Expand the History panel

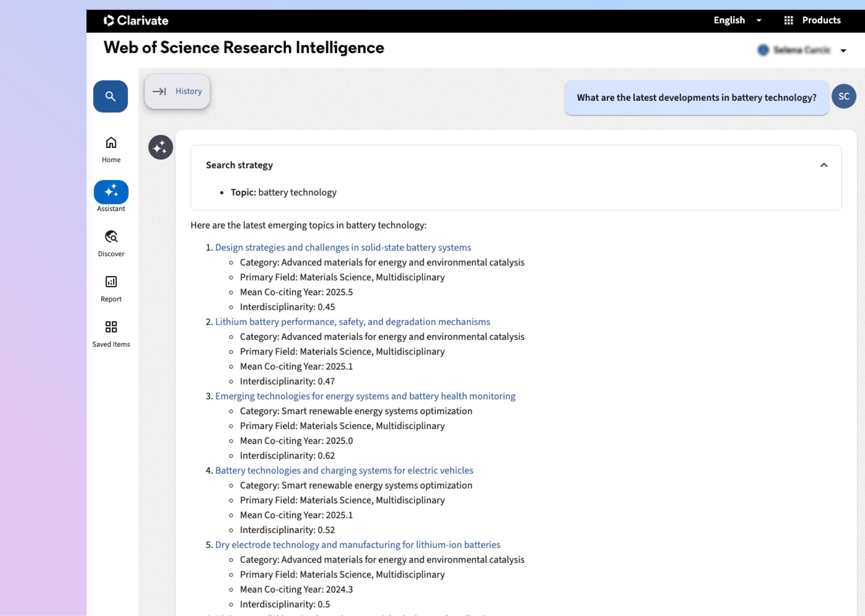pyautogui.click(x=177, y=92)
